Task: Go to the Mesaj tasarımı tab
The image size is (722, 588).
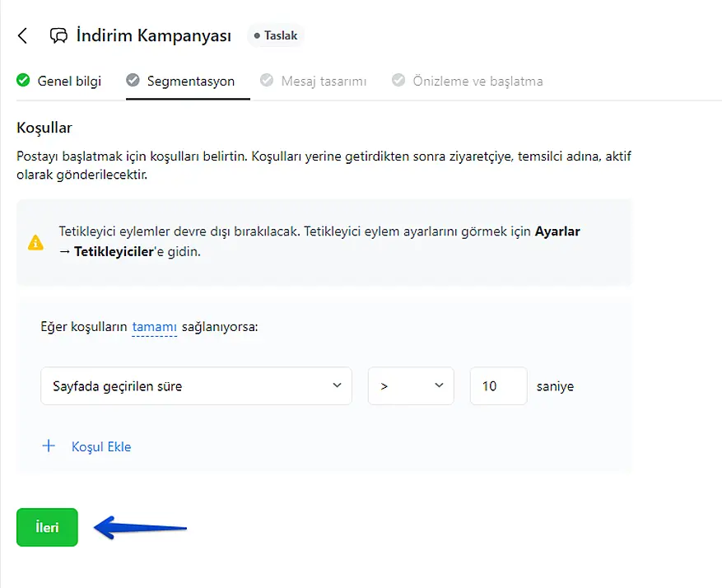Action: pos(324,82)
